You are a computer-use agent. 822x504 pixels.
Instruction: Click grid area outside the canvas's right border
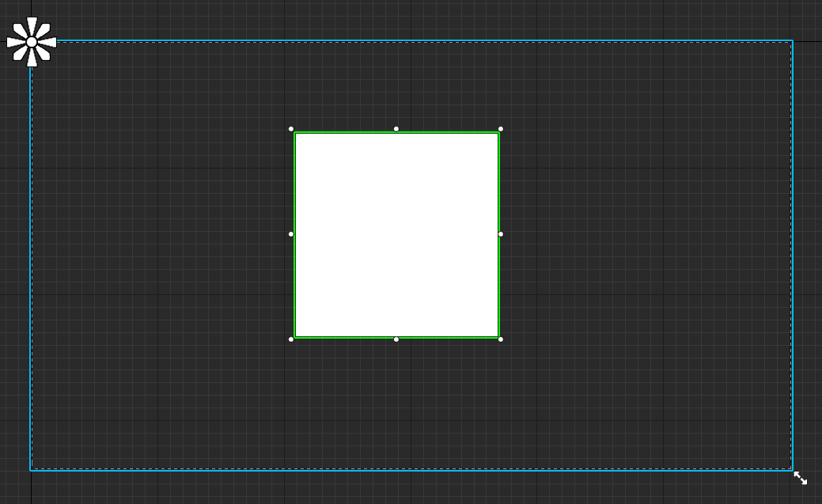tap(808, 237)
